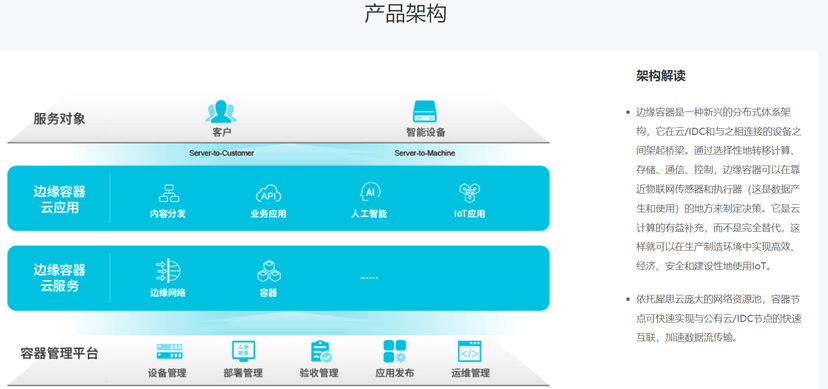Select the 验收管理 acceptance clipboard icon
The width and height of the screenshot is (828, 389).
pos(321,352)
